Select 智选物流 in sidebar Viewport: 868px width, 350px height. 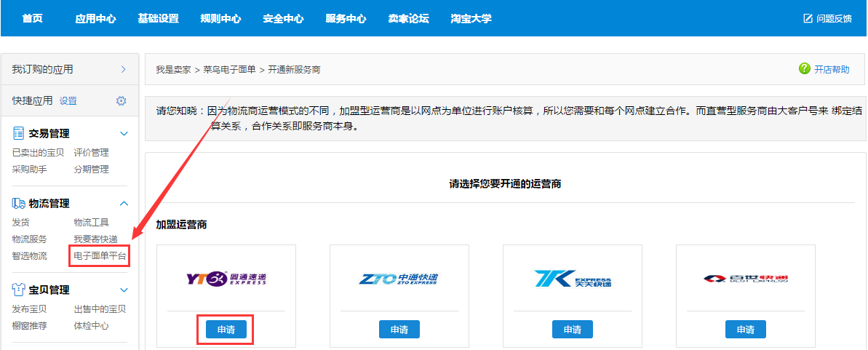coord(29,256)
